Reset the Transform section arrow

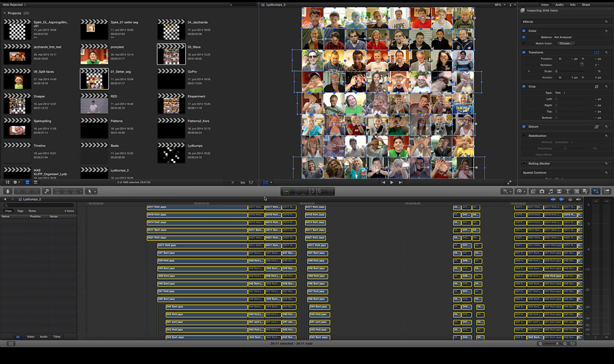[x=606, y=53]
